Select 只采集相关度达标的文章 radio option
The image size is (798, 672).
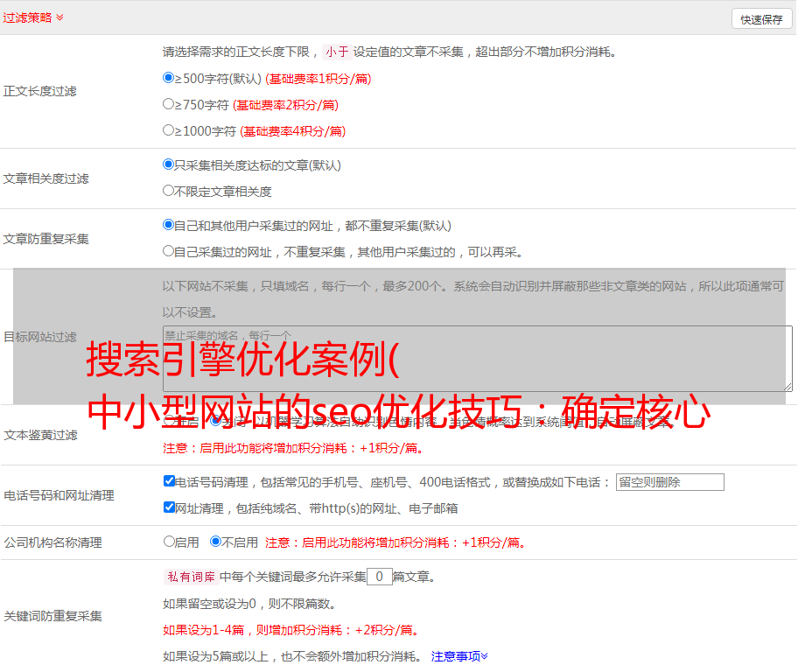(169, 164)
